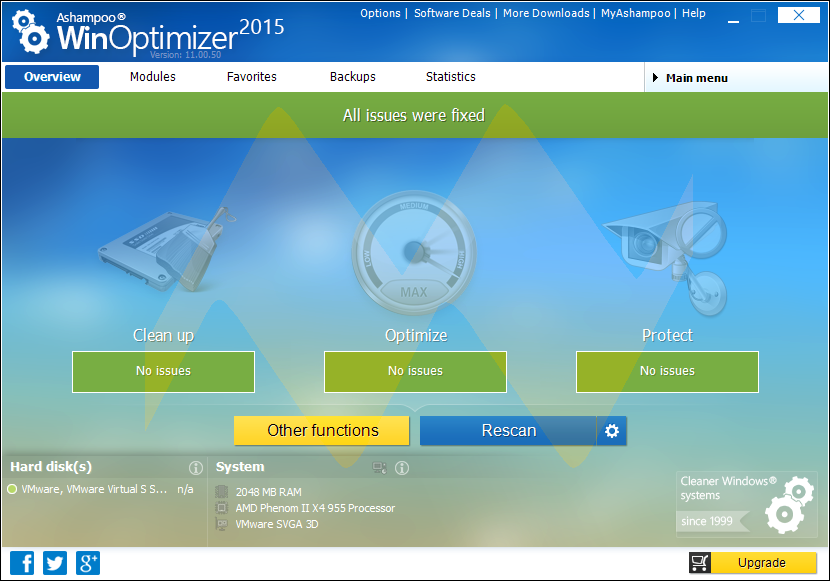830x581 pixels.
Task: Open More Downloads link
Action: point(546,13)
